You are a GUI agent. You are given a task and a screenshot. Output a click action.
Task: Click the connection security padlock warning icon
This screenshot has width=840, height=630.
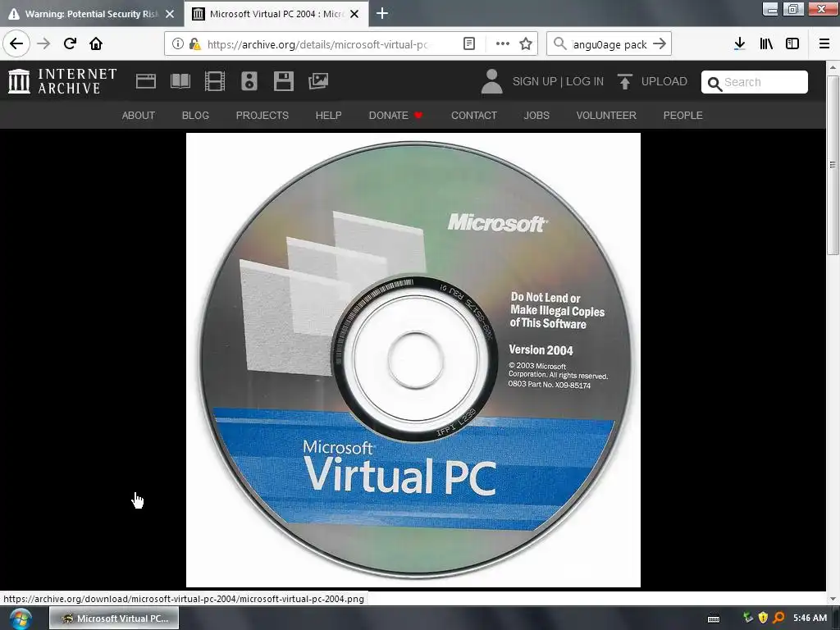click(x=195, y=44)
